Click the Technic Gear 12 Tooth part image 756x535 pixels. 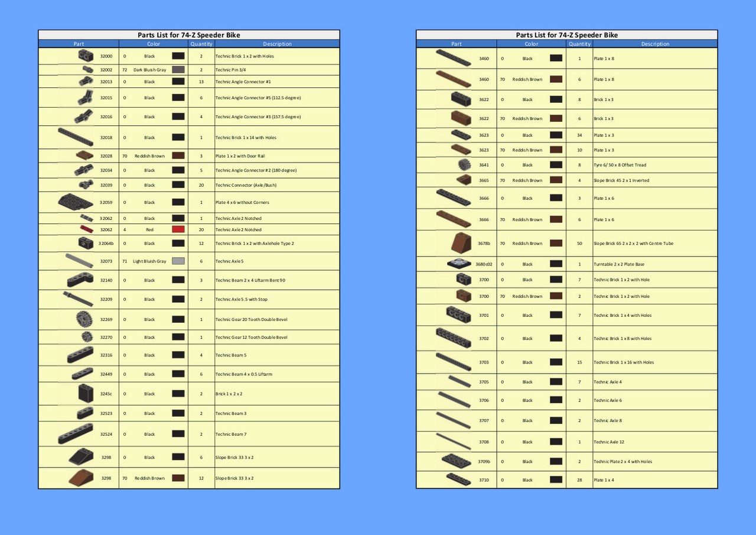(87, 337)
